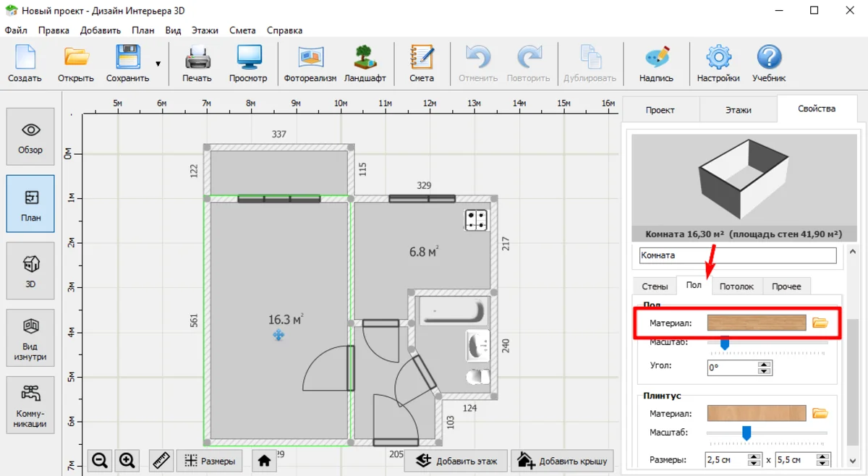Open the Правка menu

(x=54, y=30)
